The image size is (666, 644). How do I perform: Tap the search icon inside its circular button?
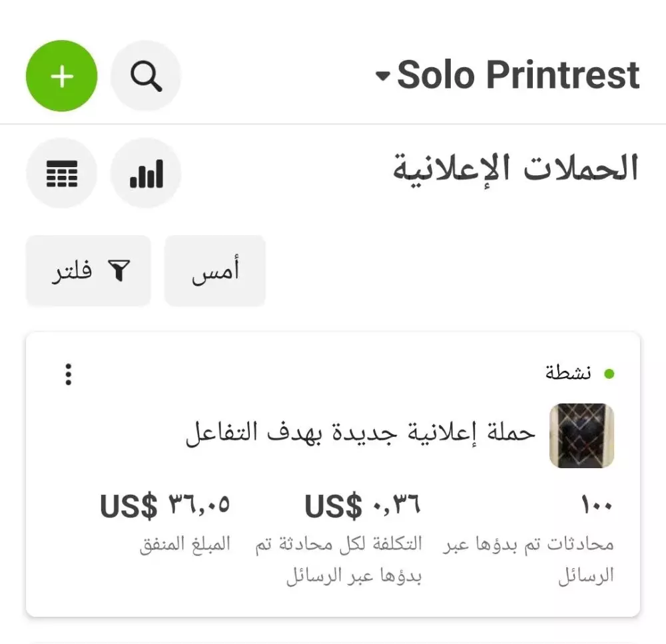[146, 75]
